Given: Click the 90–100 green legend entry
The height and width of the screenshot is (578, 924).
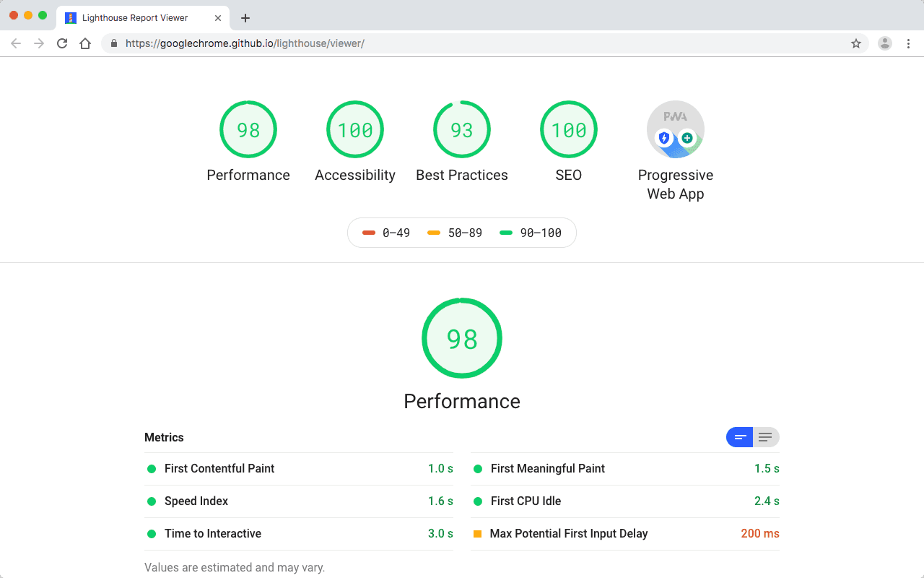Looking at the screenshot, I should coord(531,233).
